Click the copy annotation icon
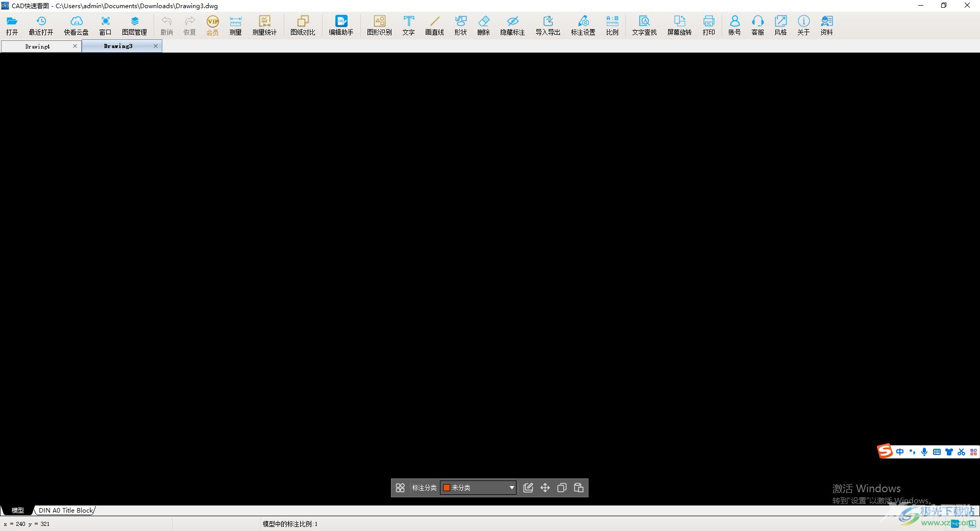Image resolution: width=980 pixels, height=531 pixels. pyautogui.click(x=562, y=488)
